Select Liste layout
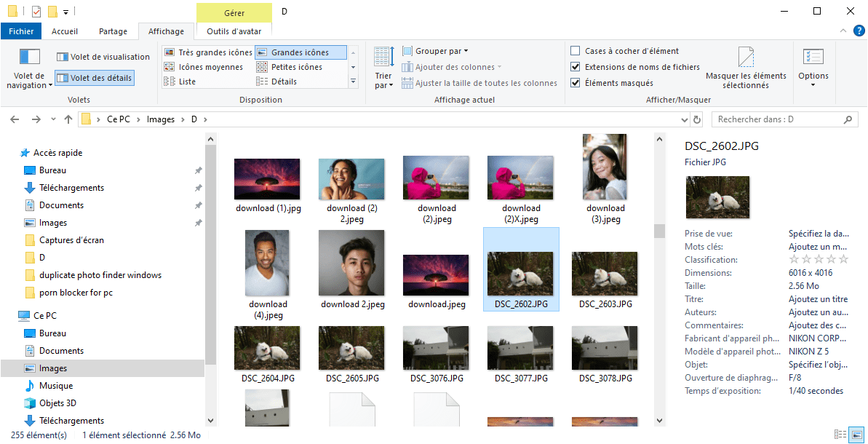 [x=180, y=82]
